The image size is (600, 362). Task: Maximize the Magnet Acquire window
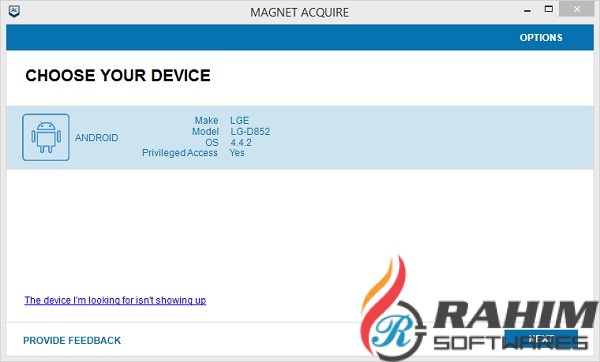coord(549,9)
